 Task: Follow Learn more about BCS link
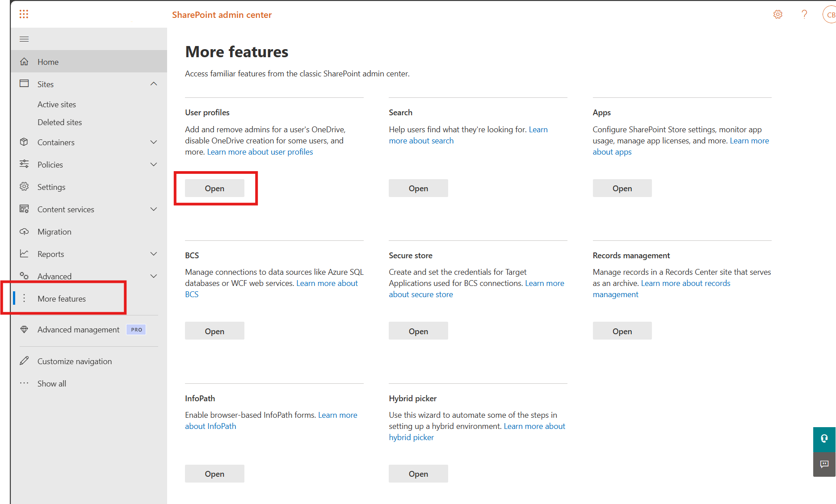point(327,283)
